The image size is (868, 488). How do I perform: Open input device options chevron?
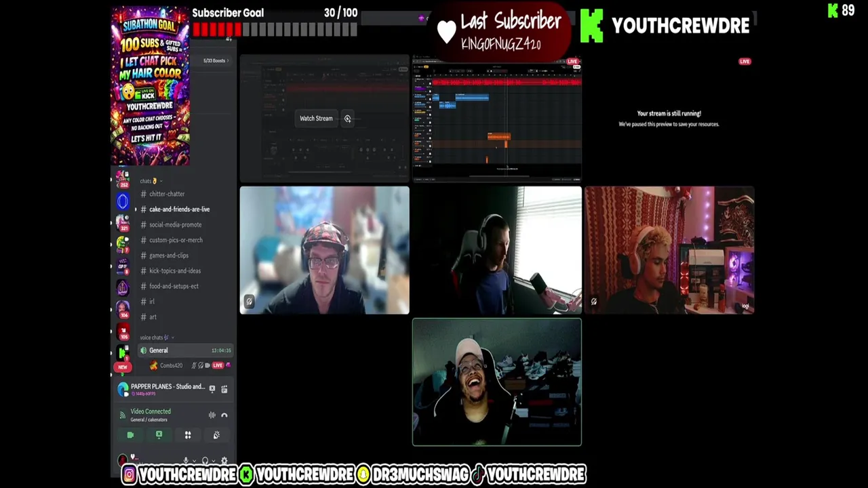click(193, 461)
